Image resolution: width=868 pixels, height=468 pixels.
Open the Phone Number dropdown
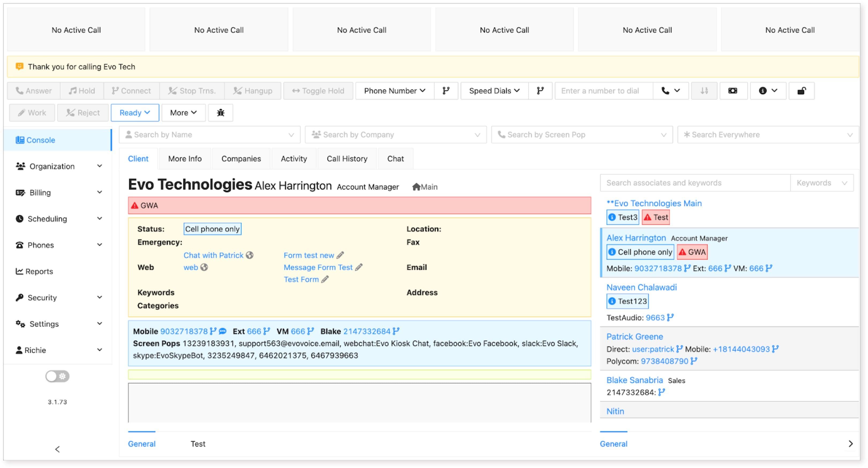(x=395, y=90)
